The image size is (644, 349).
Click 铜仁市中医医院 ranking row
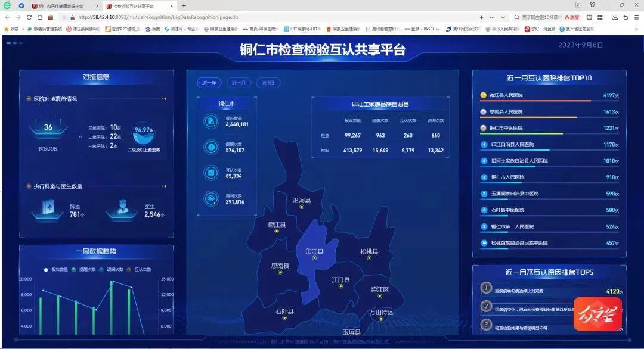coord(550,129)
